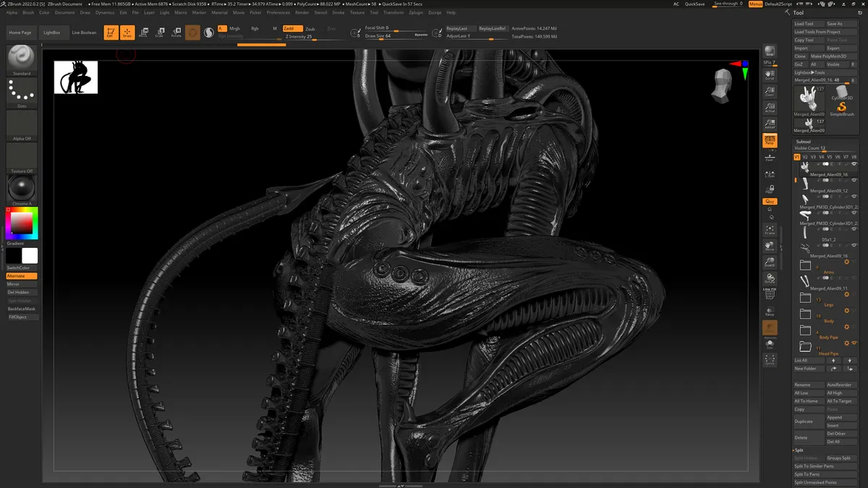Image resolution: width=868 pixels, height=488 pixels.
Task: Switch to the Move transform mode
Action: point(143,33)
